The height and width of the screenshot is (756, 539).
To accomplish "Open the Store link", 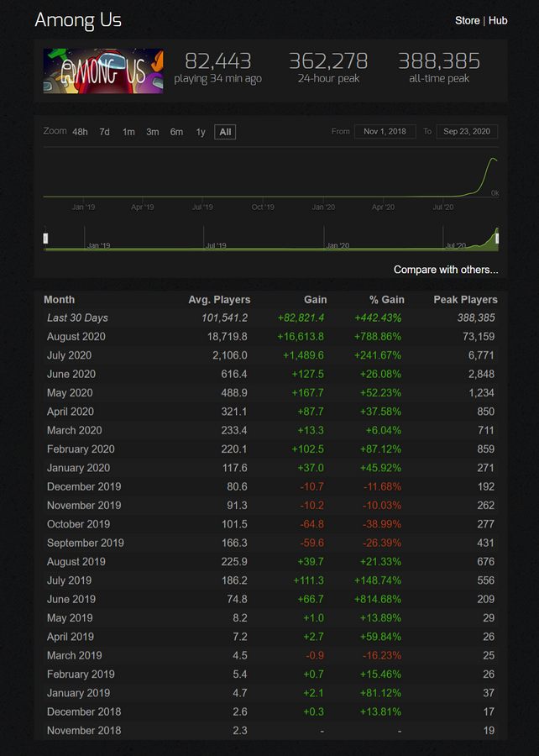I will pyautogui.click(x=468, y=21).
